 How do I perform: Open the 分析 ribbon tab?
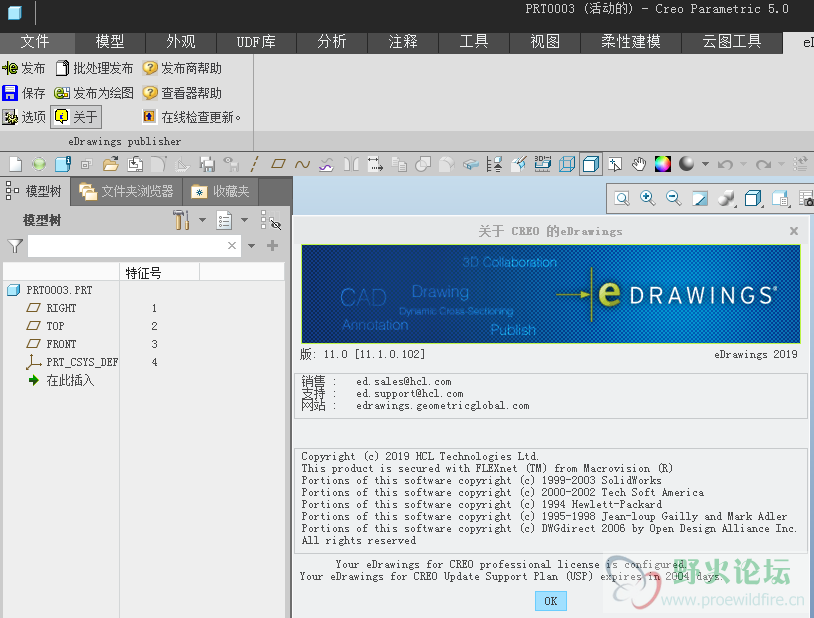tap(332, 42)
